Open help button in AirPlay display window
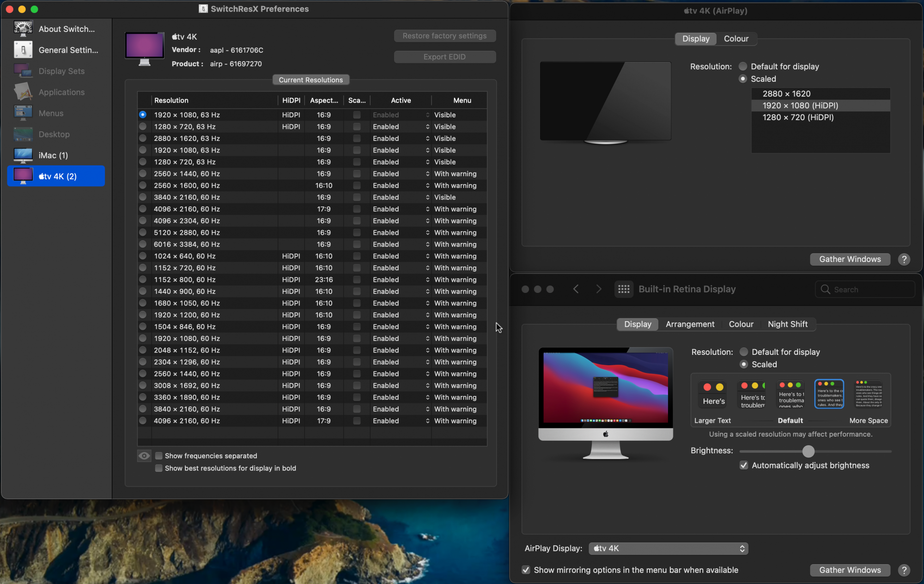Image resolution: width=924 pixels, height=584 pixels. point(904,259)
